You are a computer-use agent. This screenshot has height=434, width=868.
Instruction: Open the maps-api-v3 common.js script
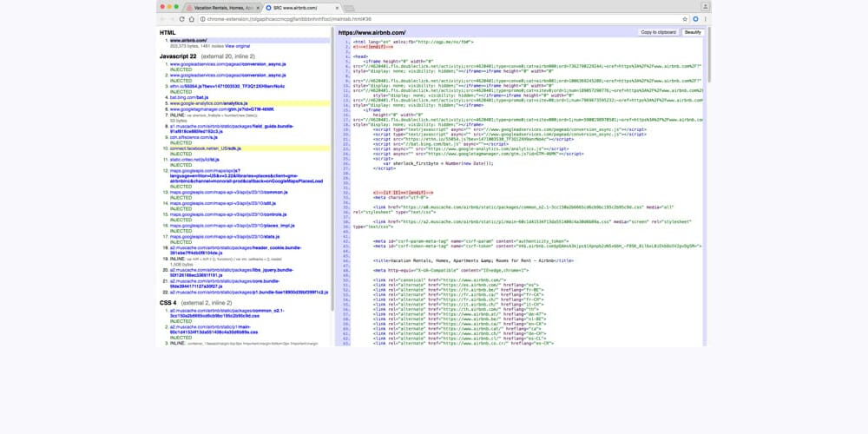[228, 192]
